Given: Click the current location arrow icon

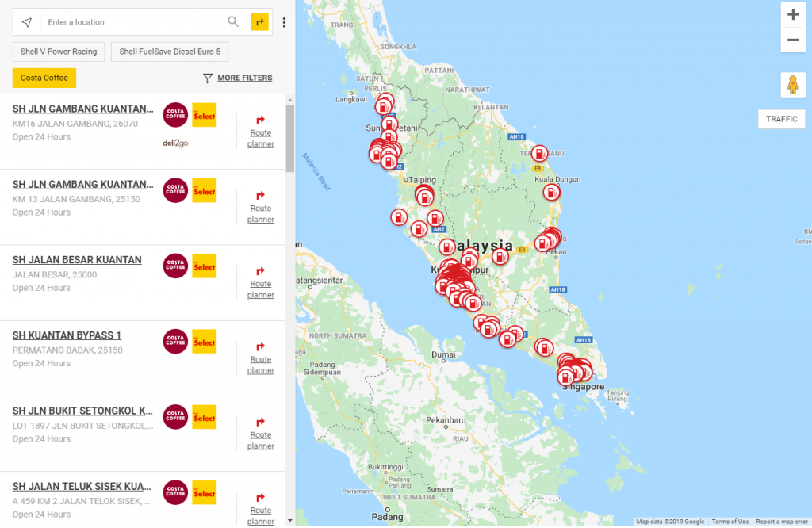Looking at the screenshot, I should point(27,22).
